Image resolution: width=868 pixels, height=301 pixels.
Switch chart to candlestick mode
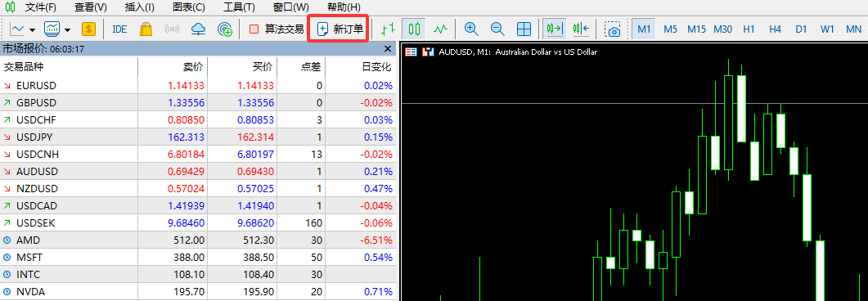point(414,29)
